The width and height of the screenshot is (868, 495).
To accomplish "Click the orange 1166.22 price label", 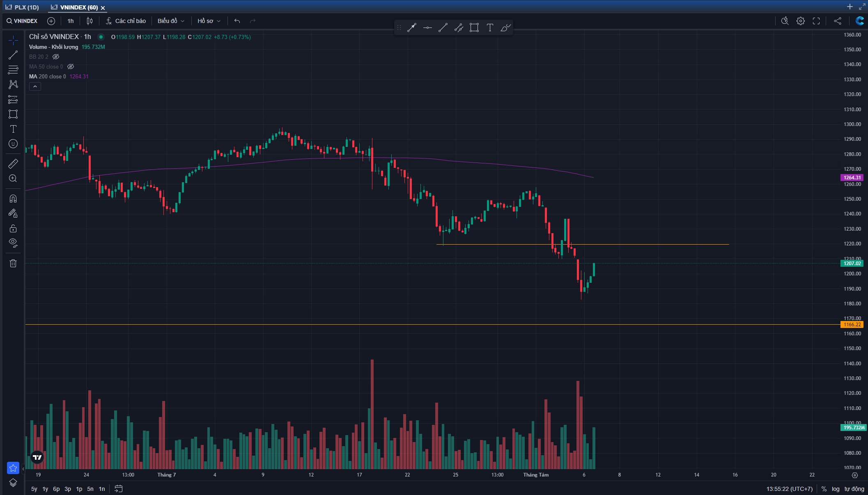I will click(x=852, y=325).
